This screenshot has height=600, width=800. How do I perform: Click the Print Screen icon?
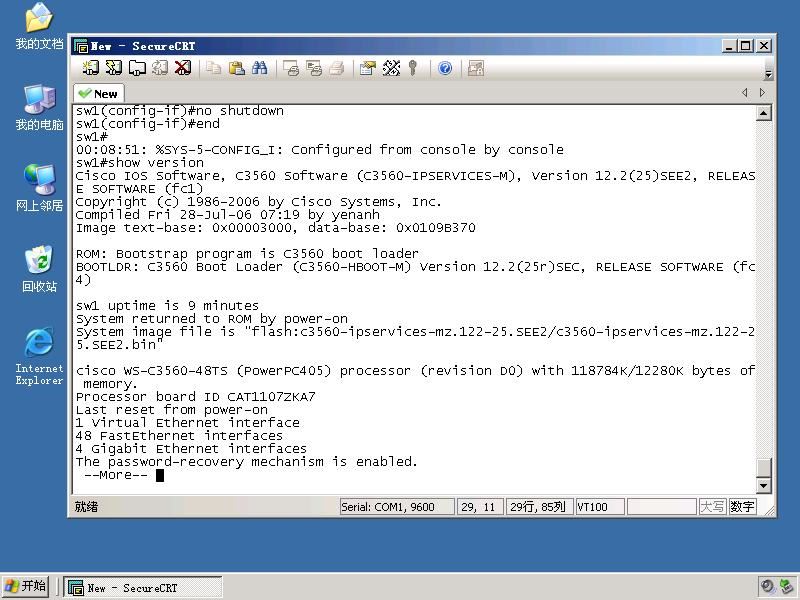(291, 68)
